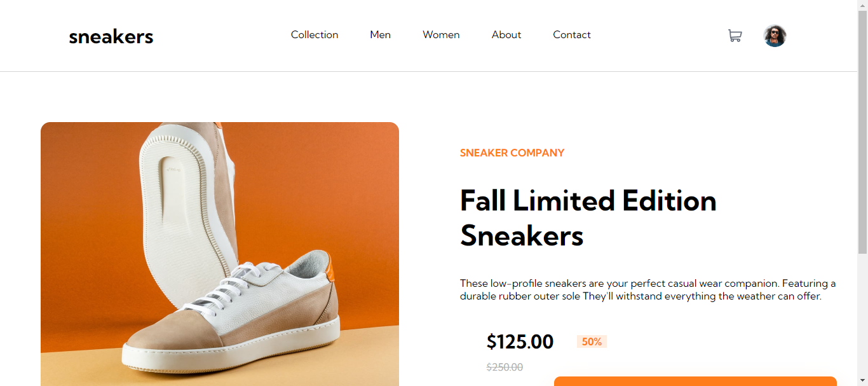Click the orange button below the price

(x=695, y=381)
